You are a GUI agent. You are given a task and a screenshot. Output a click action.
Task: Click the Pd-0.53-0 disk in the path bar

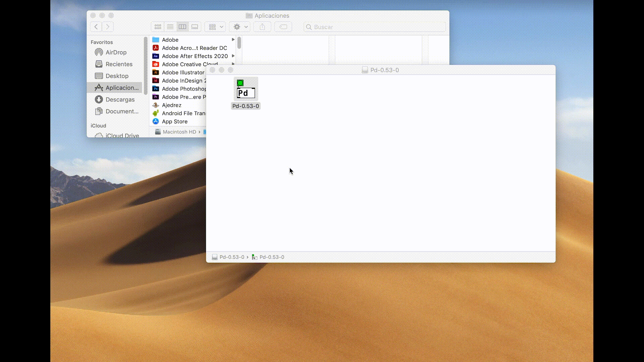point(228,257)
